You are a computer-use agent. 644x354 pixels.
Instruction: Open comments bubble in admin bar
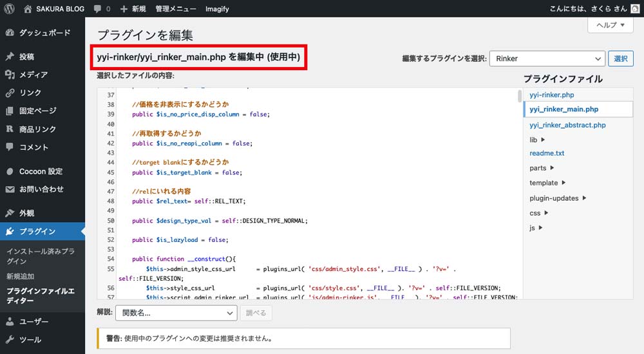pyautogui.click(x=97, y=8)
